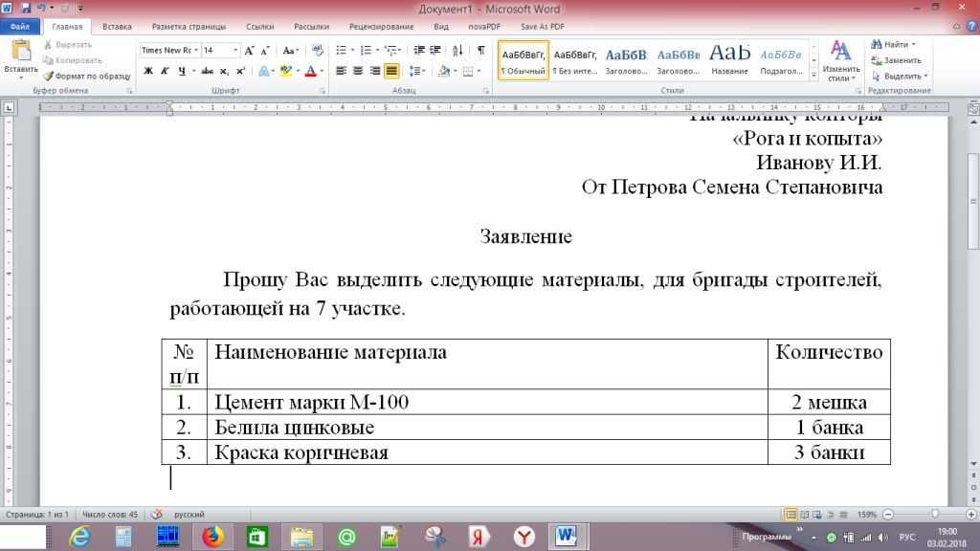
Task: Open the Вид tab
Action: [x=441, y=27]
